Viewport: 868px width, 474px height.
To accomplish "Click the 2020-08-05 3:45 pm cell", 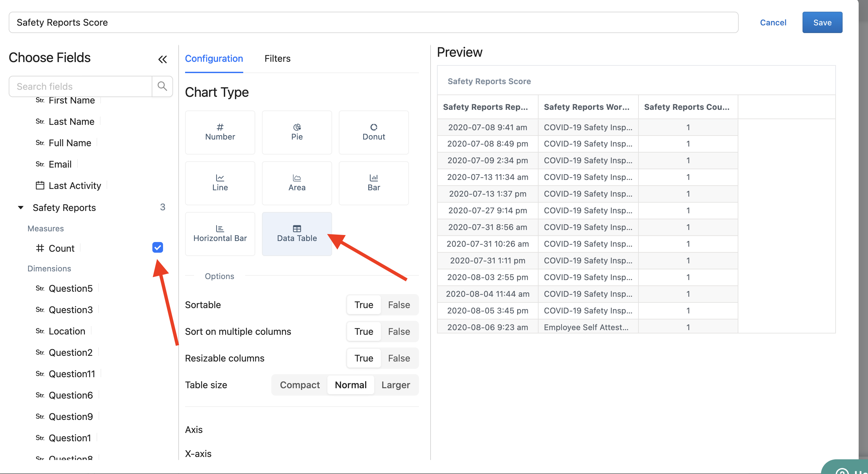I will [x=487, y=310].
